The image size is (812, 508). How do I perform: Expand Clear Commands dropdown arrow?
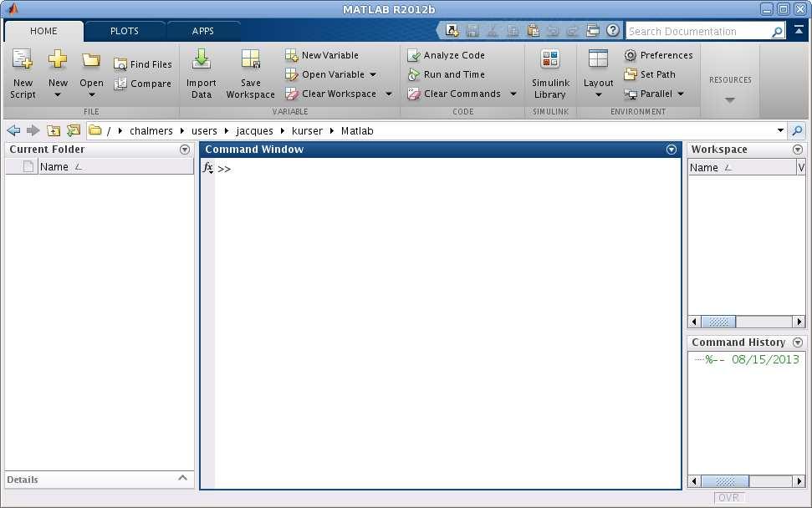click(513, 94)
